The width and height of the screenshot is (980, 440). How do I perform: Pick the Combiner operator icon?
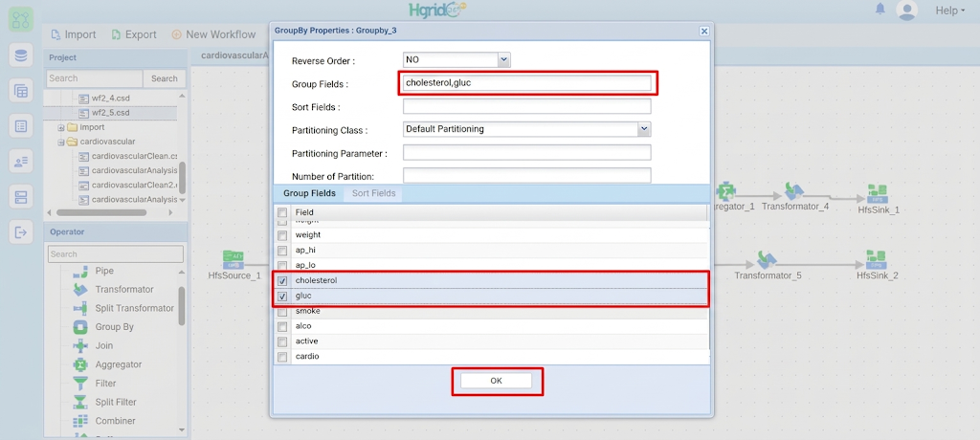point(80,421)
